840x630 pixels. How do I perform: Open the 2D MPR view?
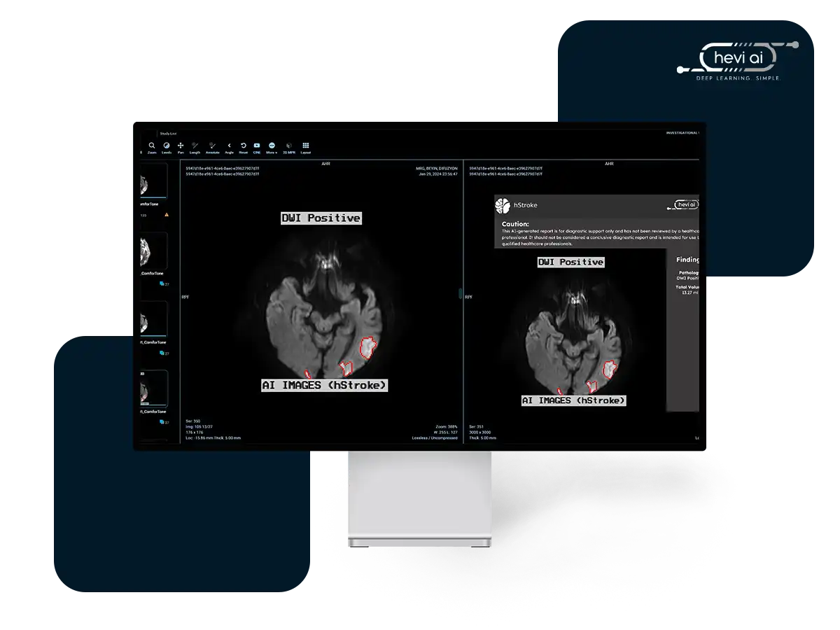(x=288, y=147)
